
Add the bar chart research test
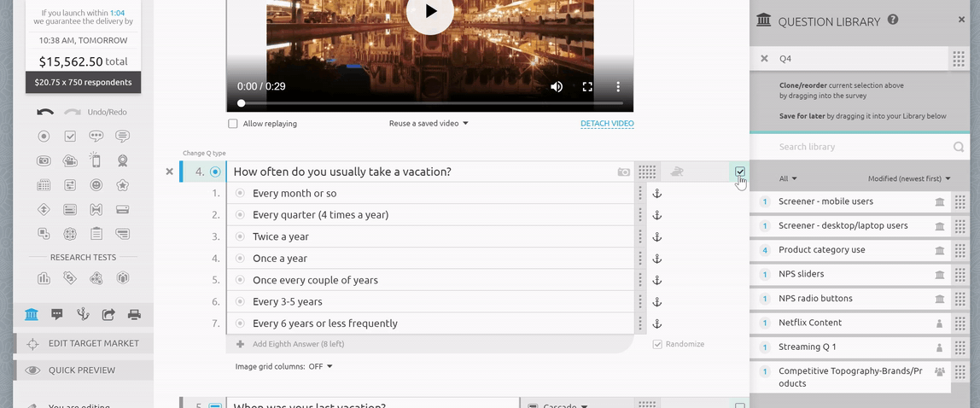[x=44, y=278]
